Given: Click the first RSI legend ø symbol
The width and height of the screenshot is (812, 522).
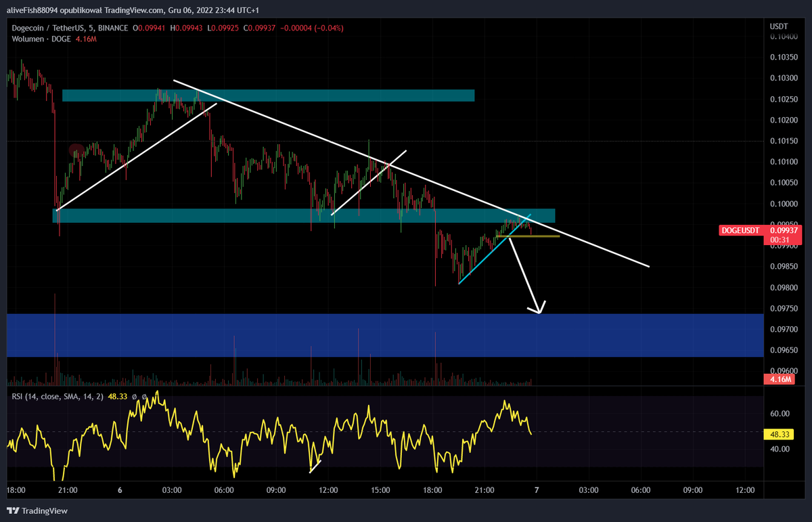Looking at the screenshot, I should pyautogui.click(x=135, y=396).
